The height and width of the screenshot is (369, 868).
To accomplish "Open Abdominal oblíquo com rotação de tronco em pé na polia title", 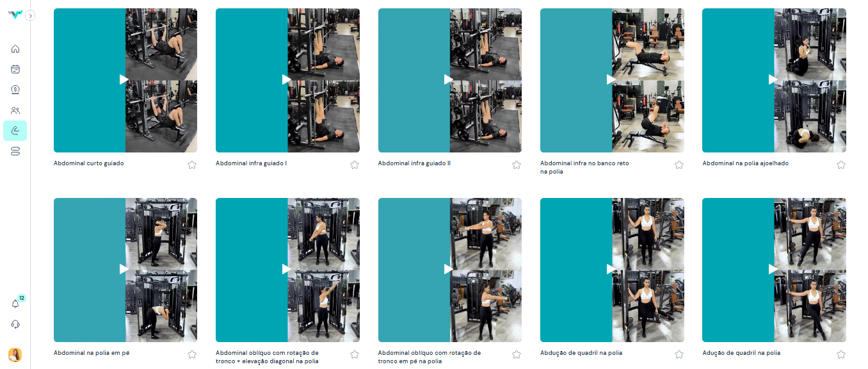I will (429, 357).
